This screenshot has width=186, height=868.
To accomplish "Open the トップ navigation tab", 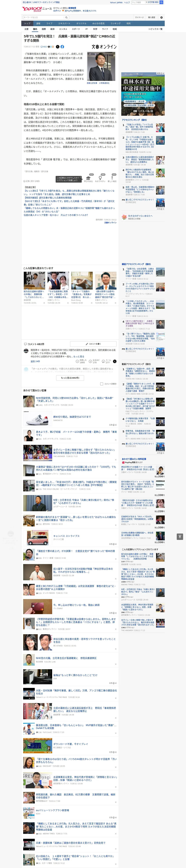I will click(27, 24).
